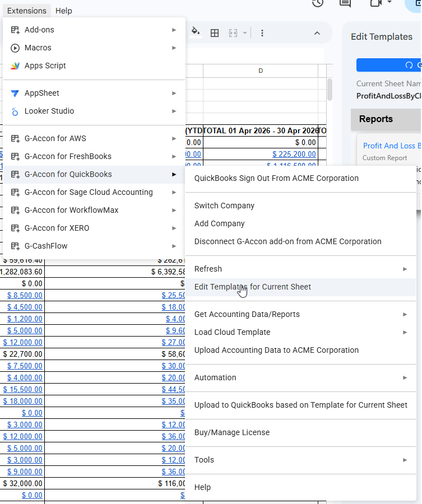Click Buy/Manage License option

(x=232, y=432)
